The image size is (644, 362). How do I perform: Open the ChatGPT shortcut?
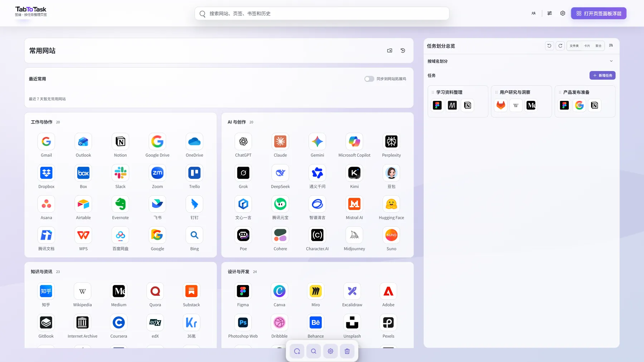[x=243, y=142]
